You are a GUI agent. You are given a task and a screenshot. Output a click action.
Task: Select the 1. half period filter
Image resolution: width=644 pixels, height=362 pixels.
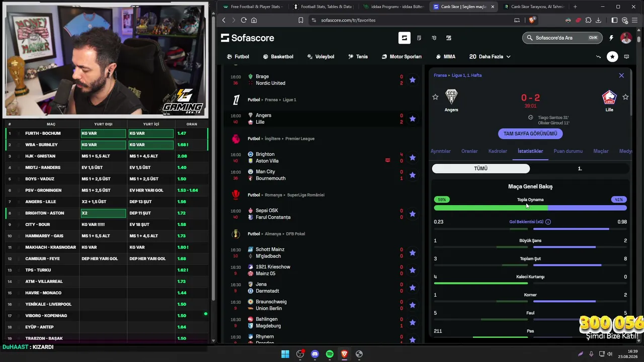click(x=580, y=168)
